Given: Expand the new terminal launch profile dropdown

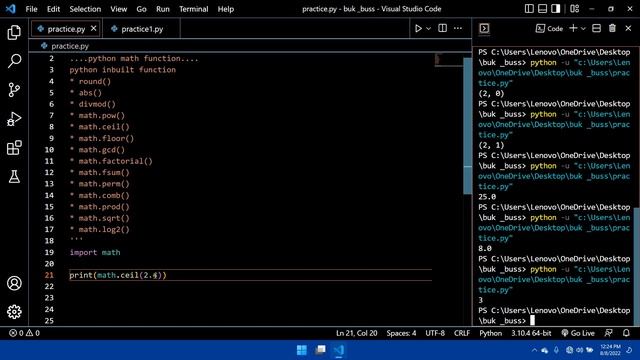Looking at the screenshot, I should point(583,29).
